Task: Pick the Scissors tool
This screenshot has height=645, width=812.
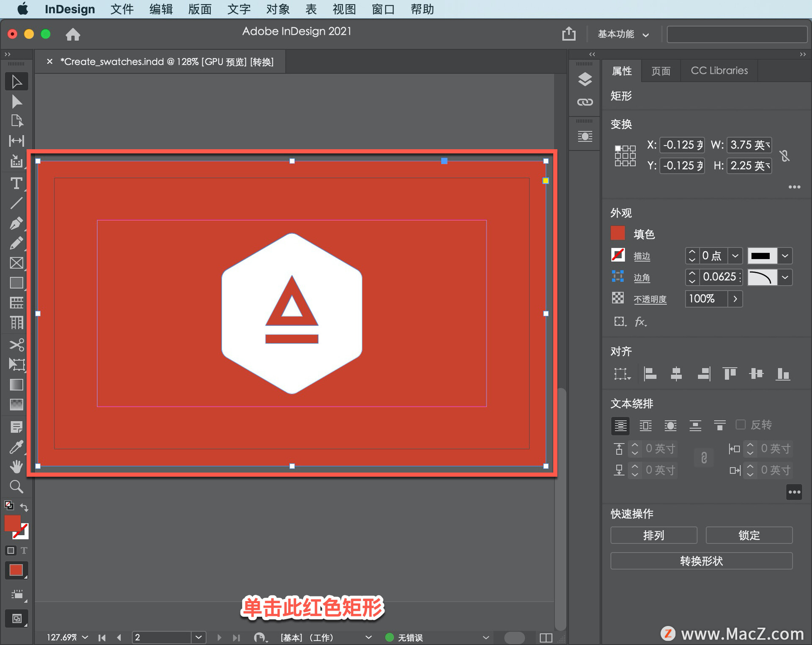Action: [x=16, y=344]
